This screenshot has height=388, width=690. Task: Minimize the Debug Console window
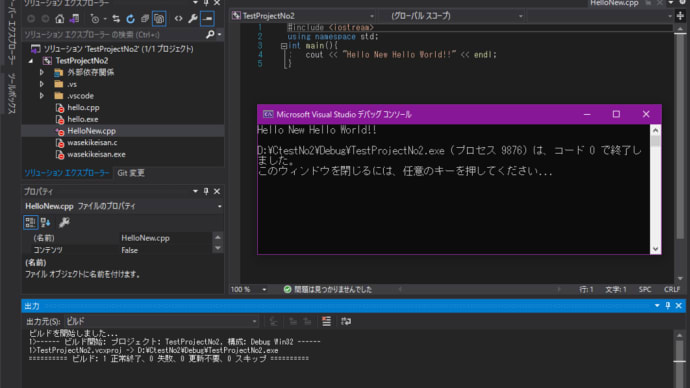click(587, 114)
